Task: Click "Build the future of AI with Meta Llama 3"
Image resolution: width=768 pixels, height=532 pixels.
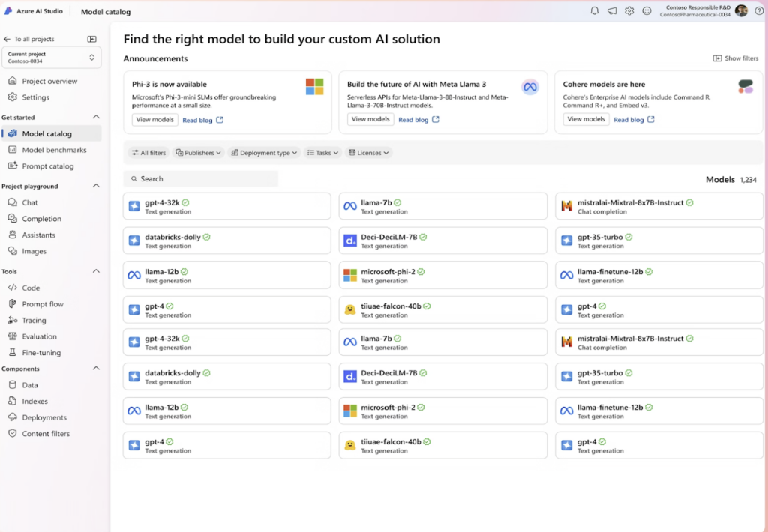Action: click(x=417, y=84)
